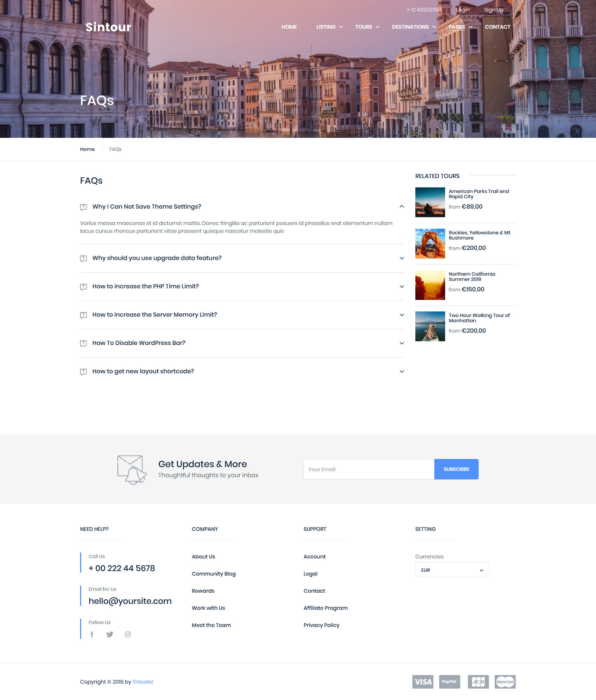
Task: Open the Tours menu chevron
Action: coord(377,27)
